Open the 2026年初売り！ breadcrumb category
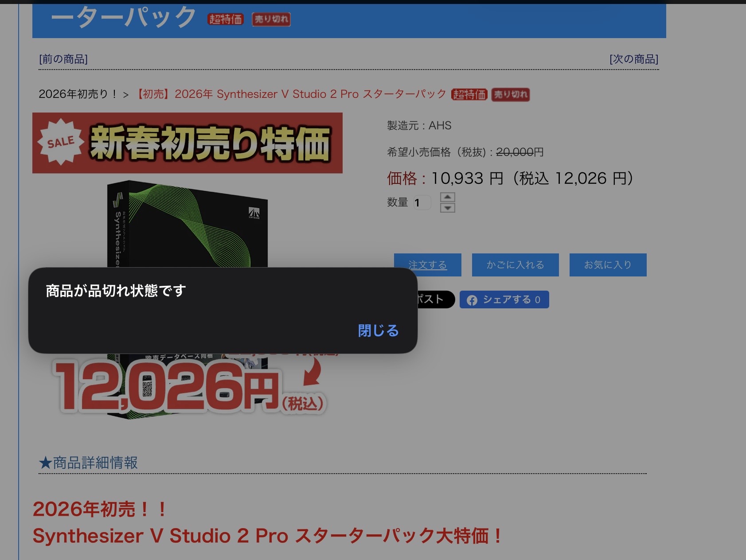The image size is (746, 560). 78,94
